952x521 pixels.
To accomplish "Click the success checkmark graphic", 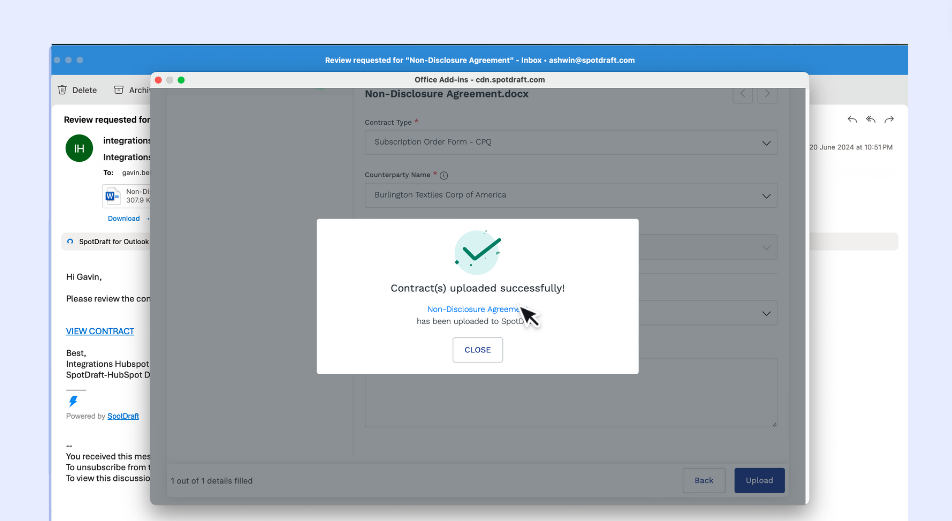I will click(478, 252).
